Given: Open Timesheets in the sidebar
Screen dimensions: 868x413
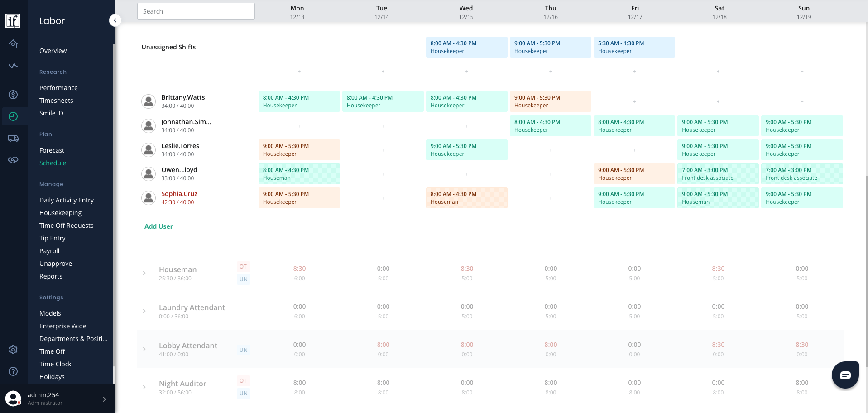Looking at the screenshot, I should (x=56, y=101).
